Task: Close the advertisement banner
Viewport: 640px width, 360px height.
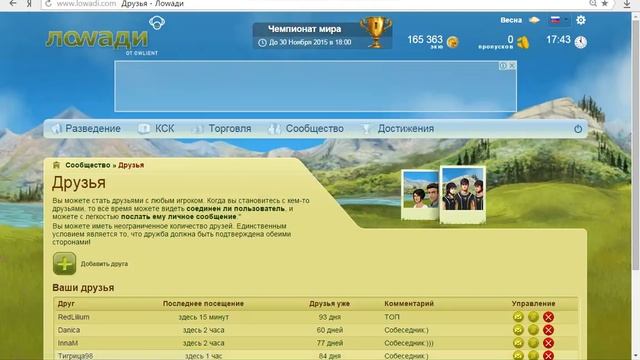Action: [x=512, y=66]
